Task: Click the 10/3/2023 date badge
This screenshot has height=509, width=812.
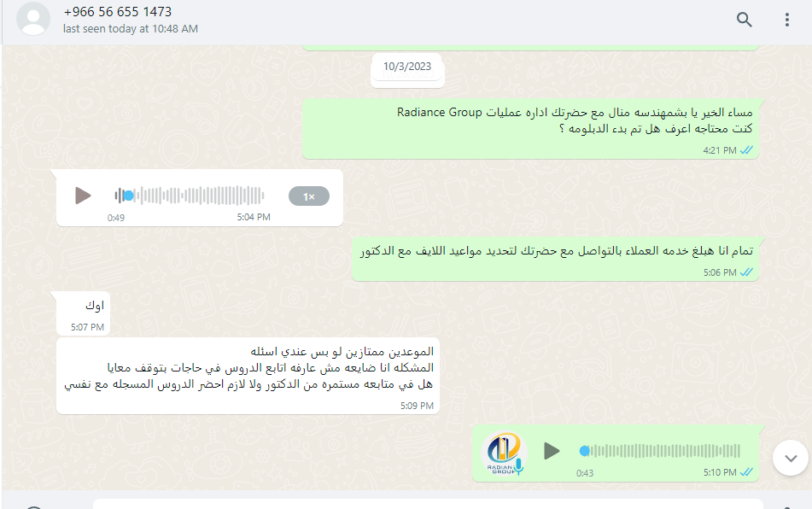Action: 407,67
